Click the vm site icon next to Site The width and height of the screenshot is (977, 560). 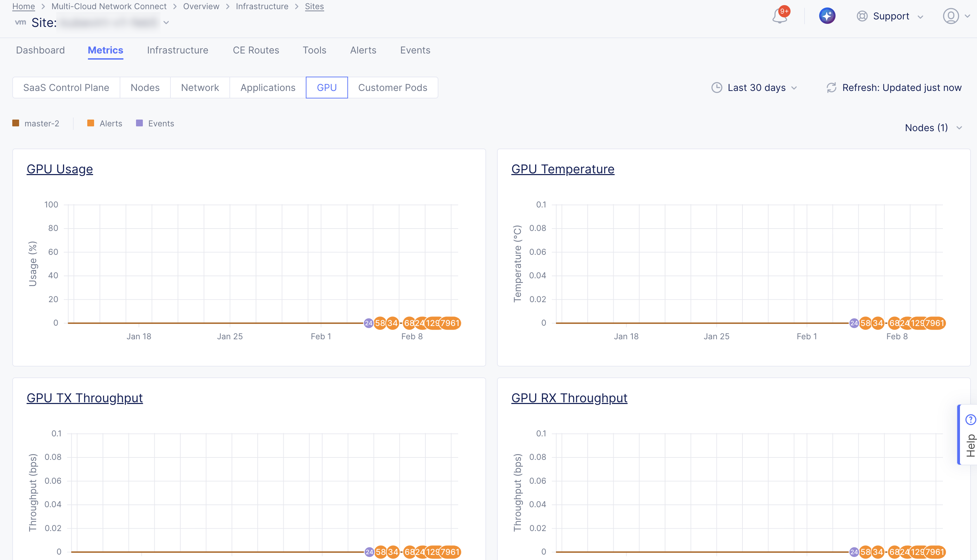[20, 22]
